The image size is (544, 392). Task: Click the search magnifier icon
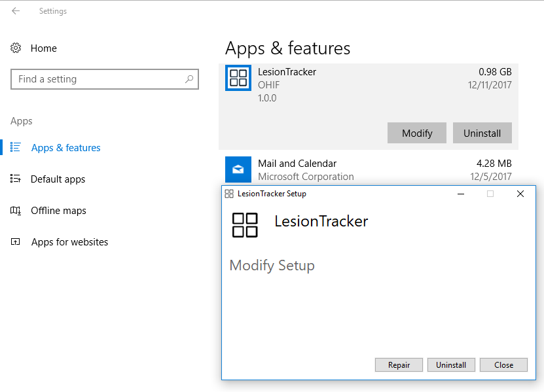coord(189,79)
